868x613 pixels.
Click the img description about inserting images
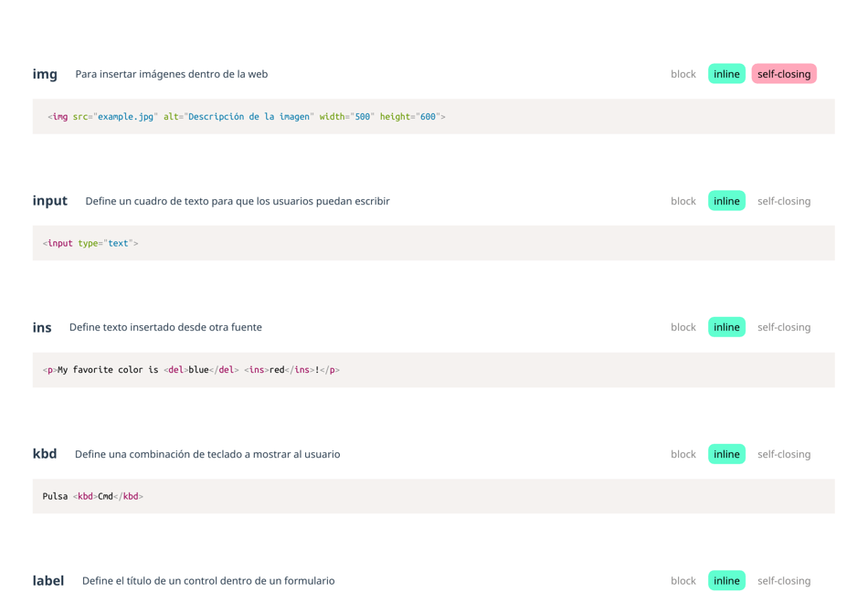point(171,73)
